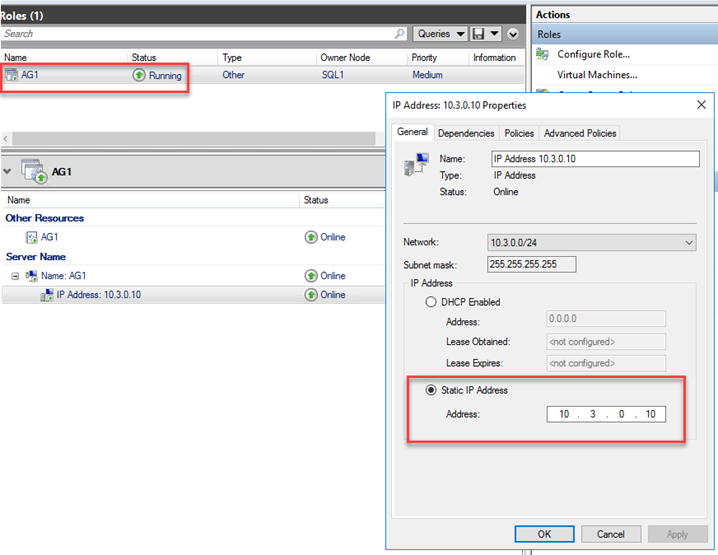The height and width of the screenshot is (555, 718).
Task: Click the Lease Obtained field
Action: (606, 342)
